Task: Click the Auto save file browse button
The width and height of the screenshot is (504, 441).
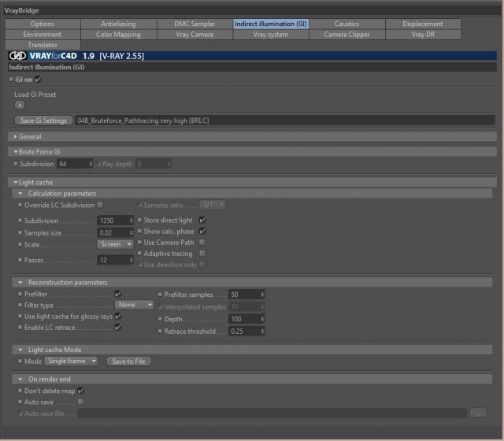Action: (478, 413)
